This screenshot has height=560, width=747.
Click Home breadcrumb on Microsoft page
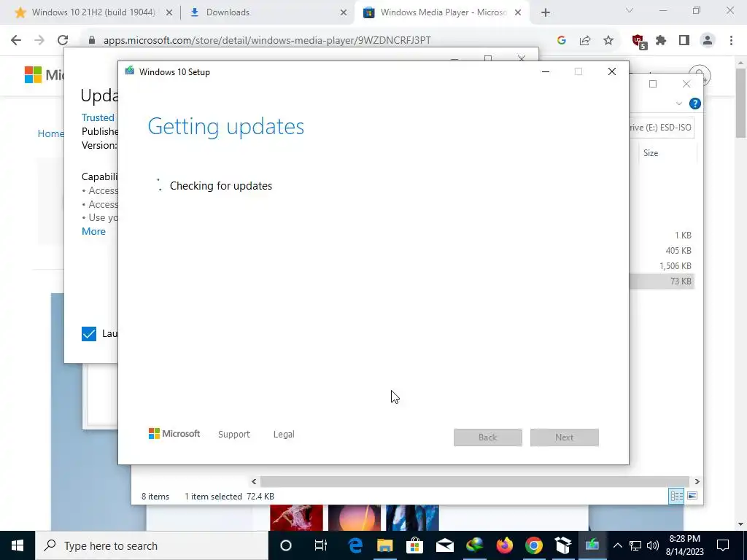pyautogui.click(x=50, y=134)
